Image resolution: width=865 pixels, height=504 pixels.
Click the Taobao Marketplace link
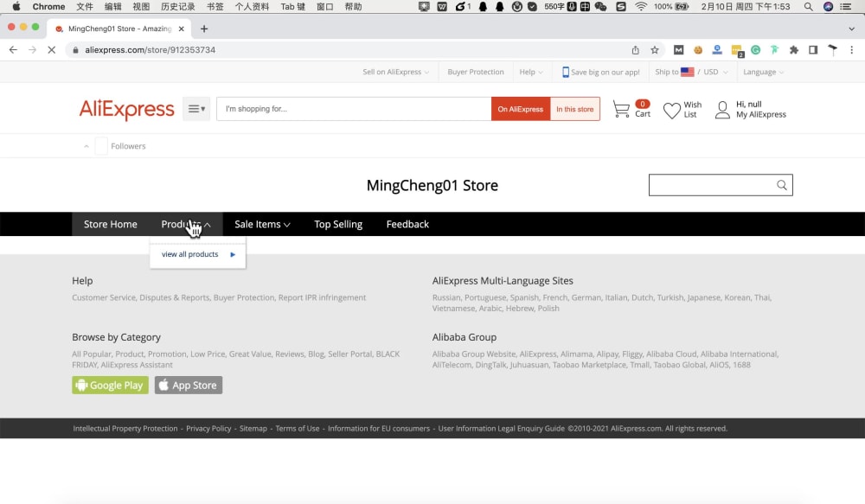(x=589, y=365)
